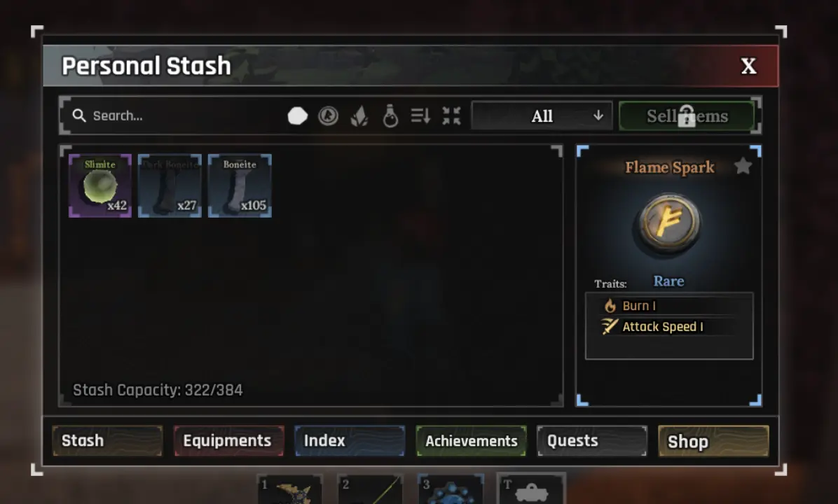Open the Index tab
The height and width of the screenshot is (504, 838).
[350, 441]
